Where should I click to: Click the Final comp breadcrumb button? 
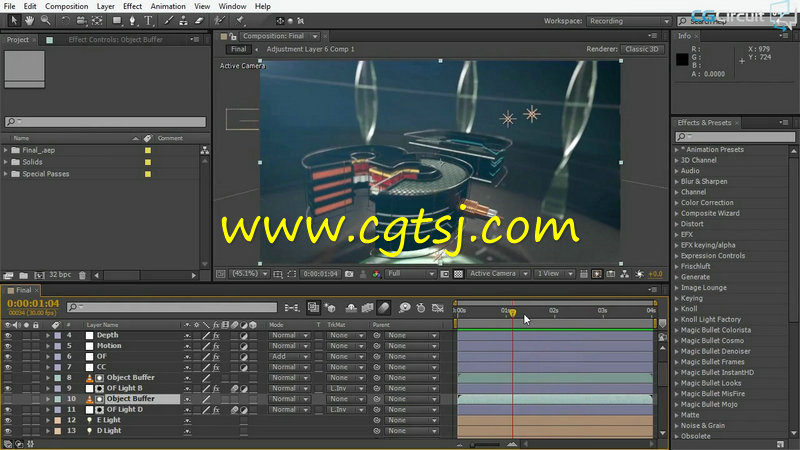pos(238,49)
